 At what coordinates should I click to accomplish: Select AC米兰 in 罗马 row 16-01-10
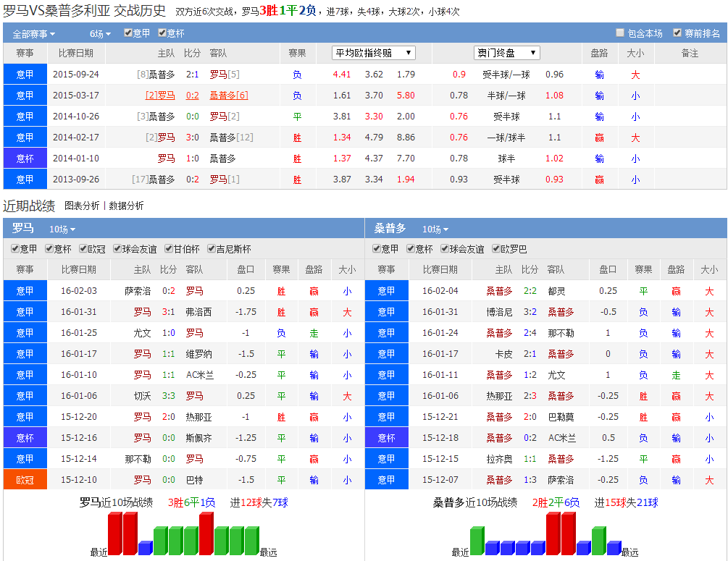point(200,375)
